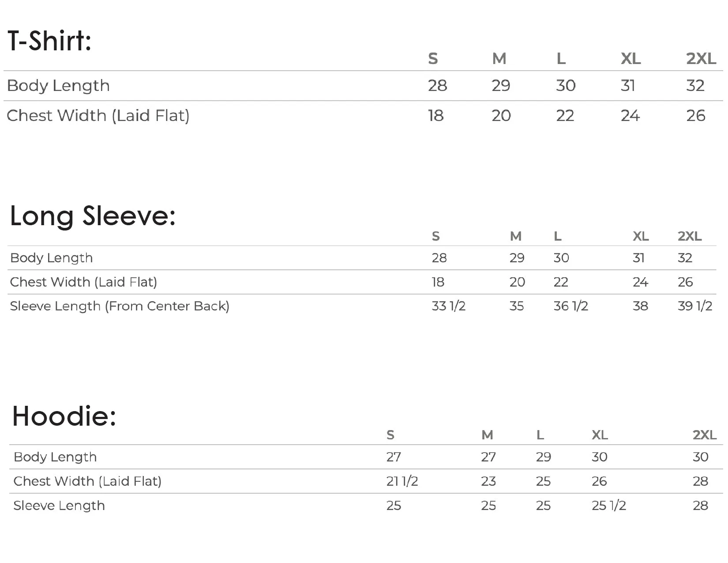Image resolution: width=728 pixels, height=563 pixels.
Task: Click Long Sleeve sleeve value 39 1/2
Action: [x=695, y=306]
